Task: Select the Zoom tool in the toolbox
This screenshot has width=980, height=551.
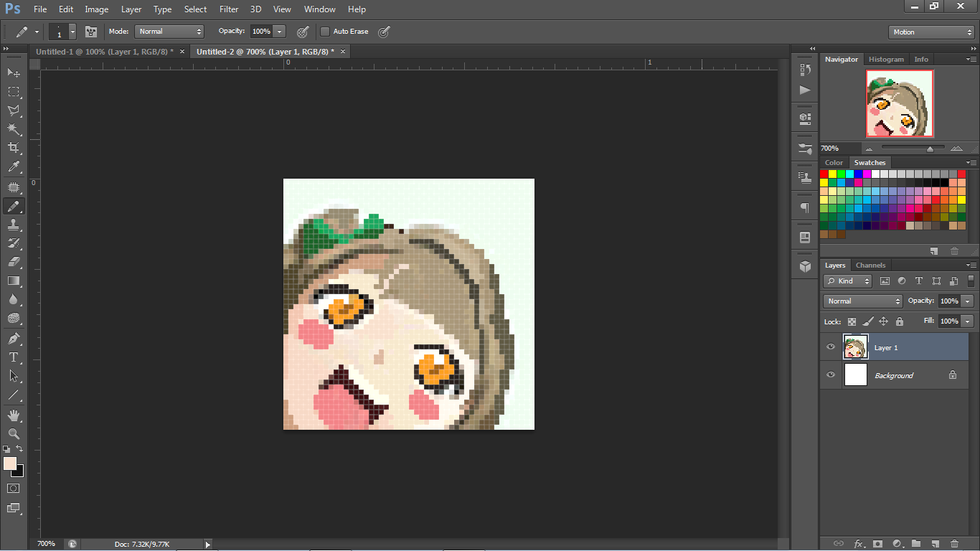Action: click(x=14, y=434)
